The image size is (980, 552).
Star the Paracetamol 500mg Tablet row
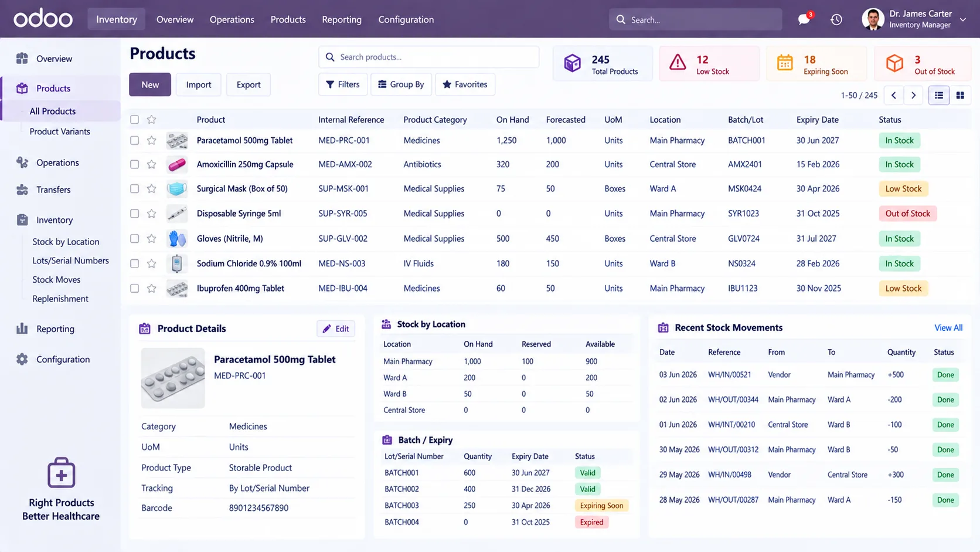point(152,140)
